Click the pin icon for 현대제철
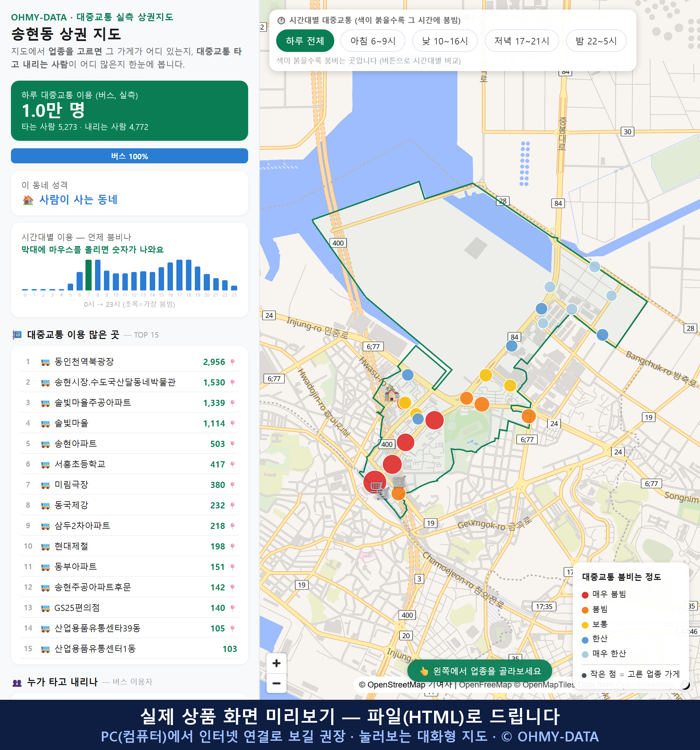 232,546
